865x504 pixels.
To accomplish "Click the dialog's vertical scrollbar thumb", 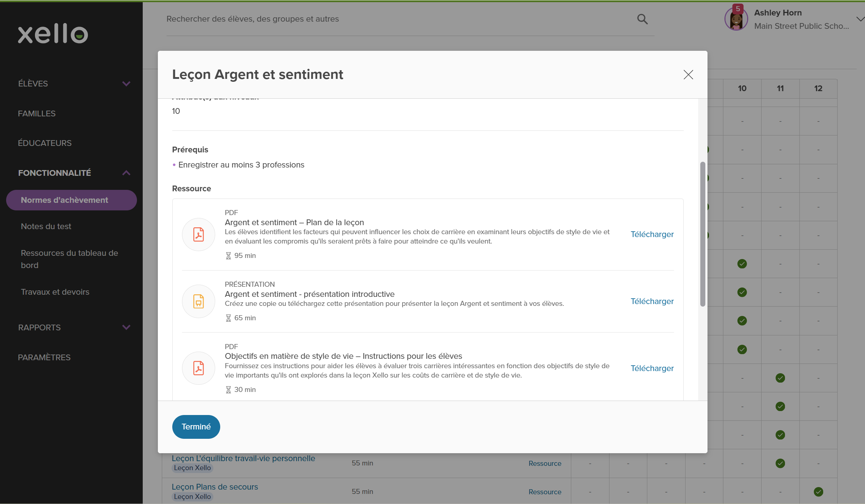I will pyautogui.click(x=702, y=234).
